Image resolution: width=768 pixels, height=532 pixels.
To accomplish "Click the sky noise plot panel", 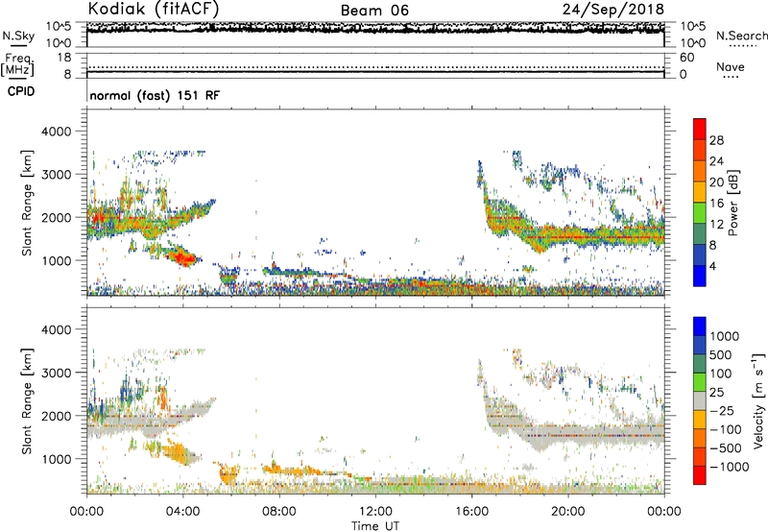I will pos(375,35).
